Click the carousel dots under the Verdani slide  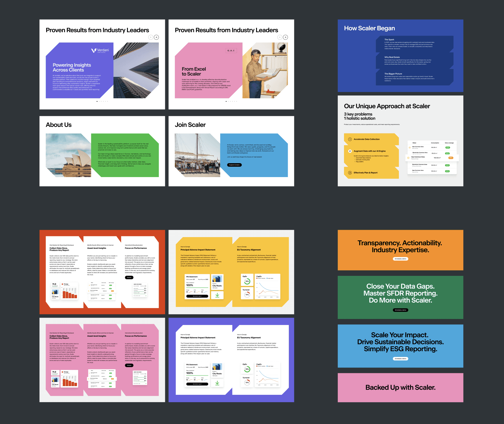pos(102,101)
